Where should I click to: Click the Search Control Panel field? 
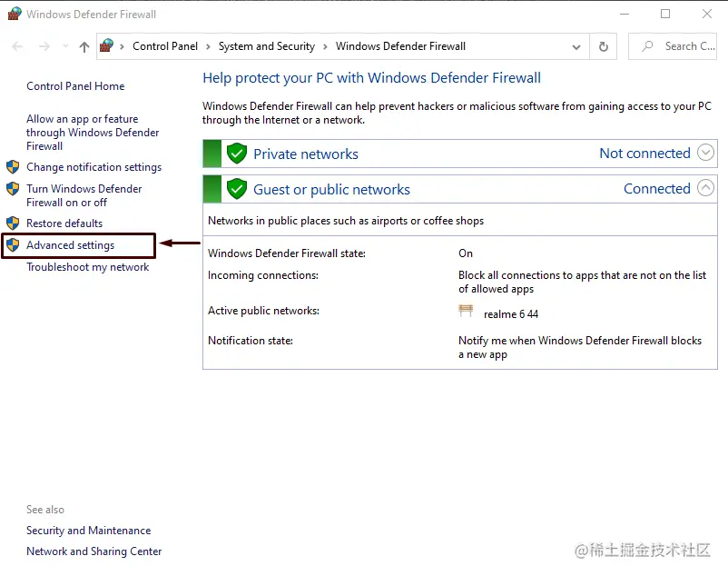673,46
